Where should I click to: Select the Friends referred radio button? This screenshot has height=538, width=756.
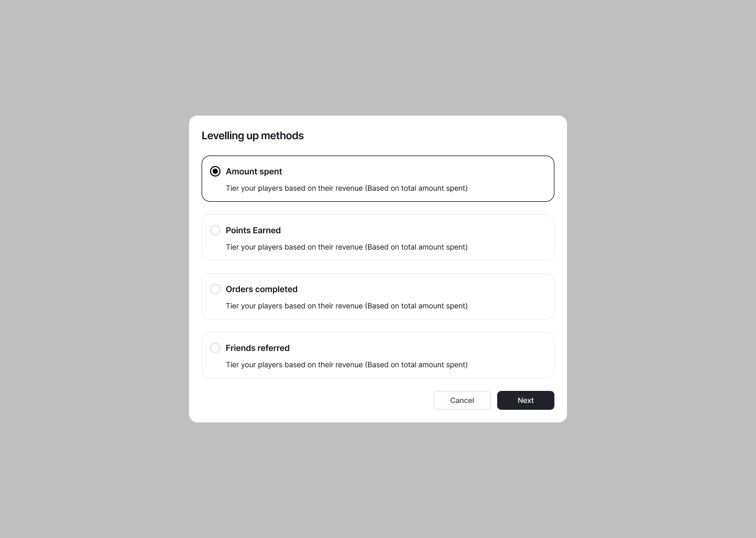click(x=215, y=348)
